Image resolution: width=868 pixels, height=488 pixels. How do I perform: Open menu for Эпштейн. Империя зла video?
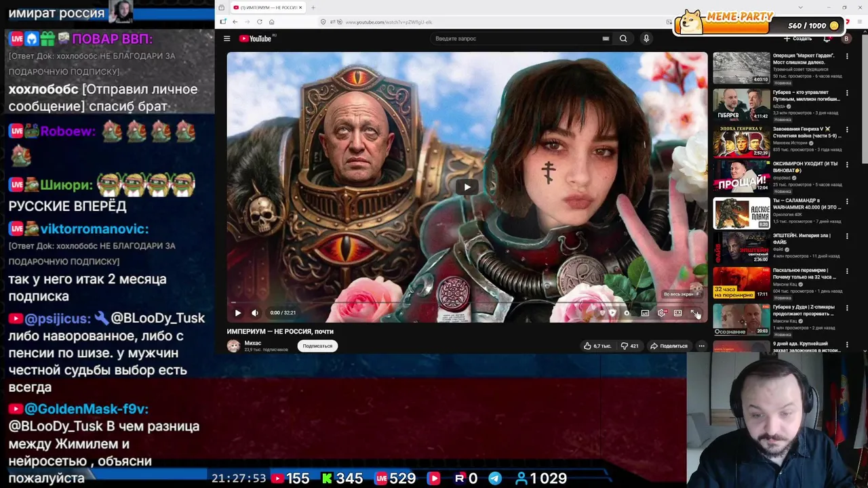[847, 236]
